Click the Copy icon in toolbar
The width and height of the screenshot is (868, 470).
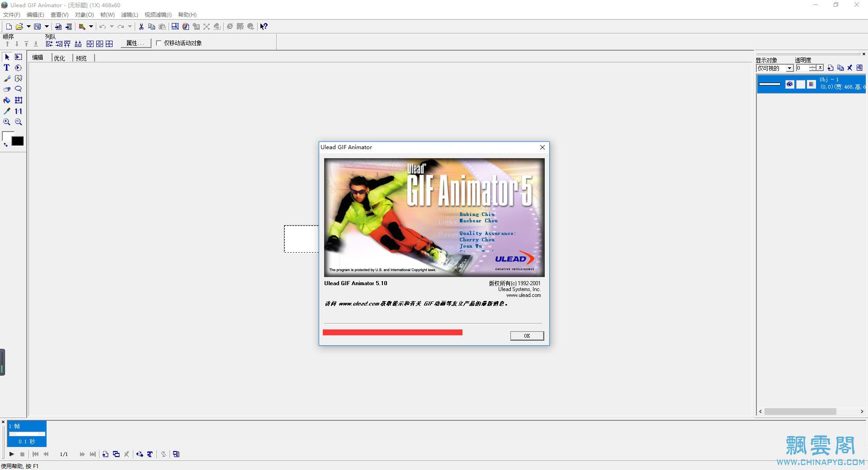point(151,27)
